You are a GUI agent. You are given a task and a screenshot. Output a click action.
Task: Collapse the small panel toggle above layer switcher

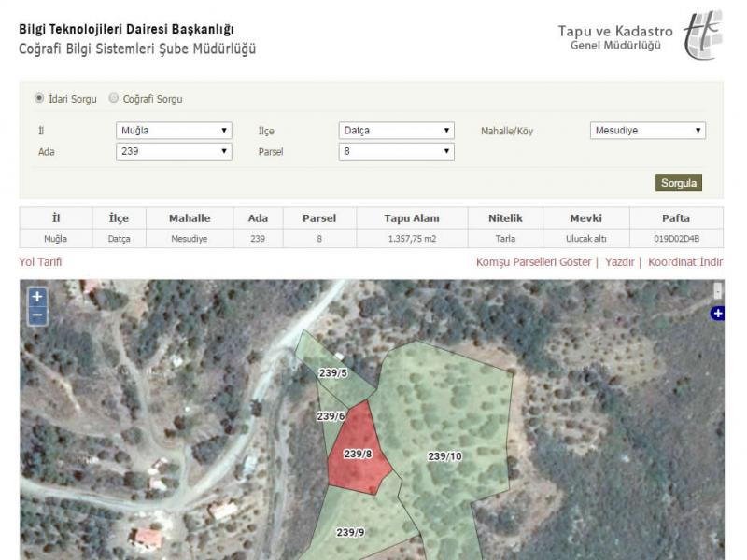click(717, 290)
